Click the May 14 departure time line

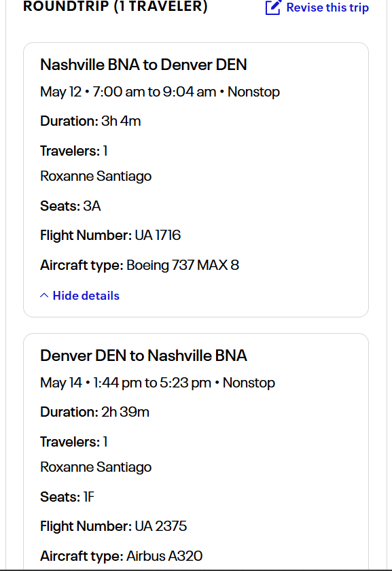pyautogui.click(x=158, y=383)
